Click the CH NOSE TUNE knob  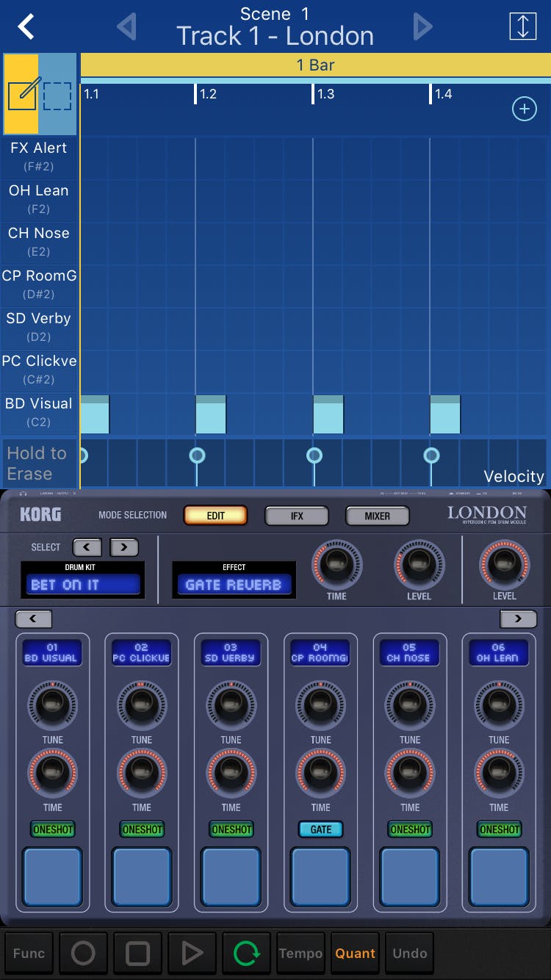tap(410, 705)
